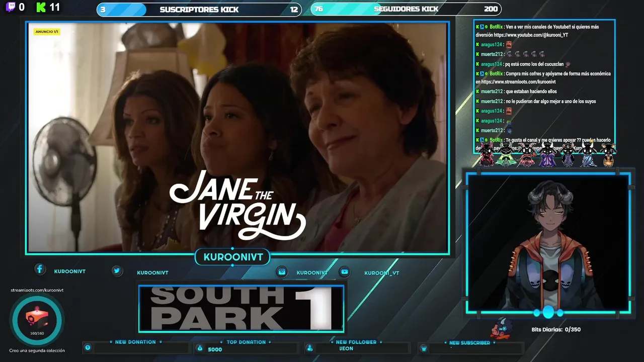The width and height of the screenshot is (644, 362).
Task: Click the 'Bits Diarias: 0/350' text
Action: point(556,330)
